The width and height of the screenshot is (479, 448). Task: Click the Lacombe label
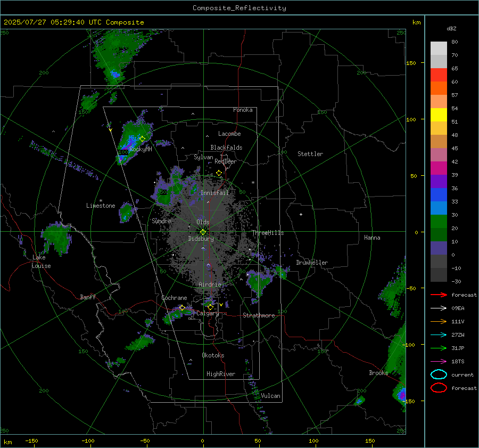point(229,134)
